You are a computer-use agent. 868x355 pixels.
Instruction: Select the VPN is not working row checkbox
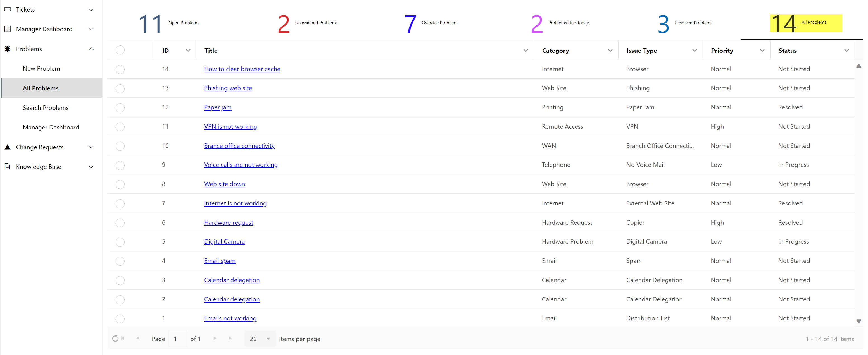click(x=120, y=127)
